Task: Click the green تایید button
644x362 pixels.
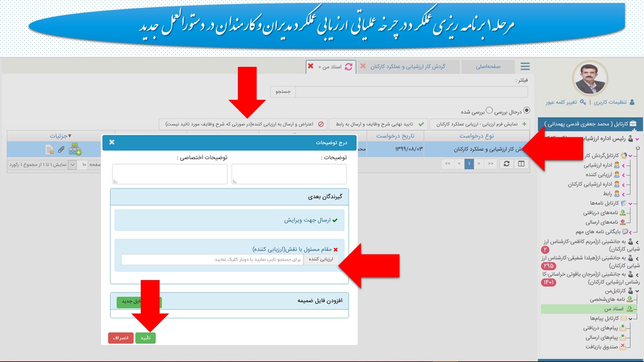Action: pos(145,338)
